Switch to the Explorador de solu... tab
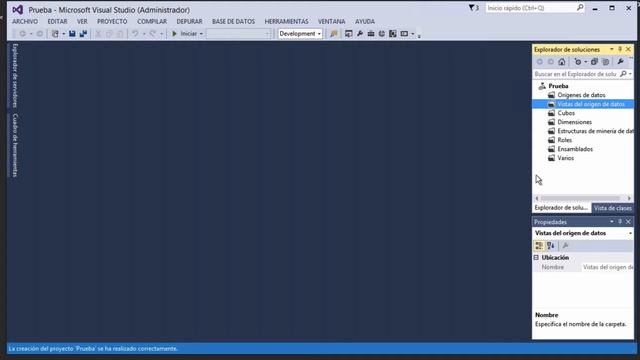640x360 pixels. tap(561, 208)
